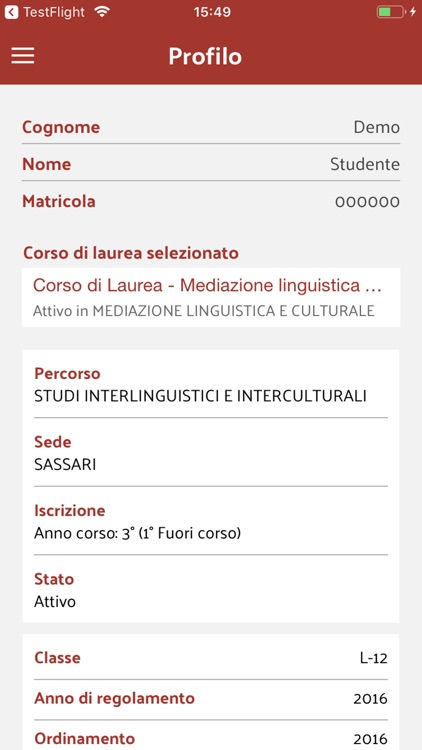422x750 pixels.
Task: Tap Attivo in MEDIAZIONE LINGUISTICA subtitle
Action: (x=203, y=311)
